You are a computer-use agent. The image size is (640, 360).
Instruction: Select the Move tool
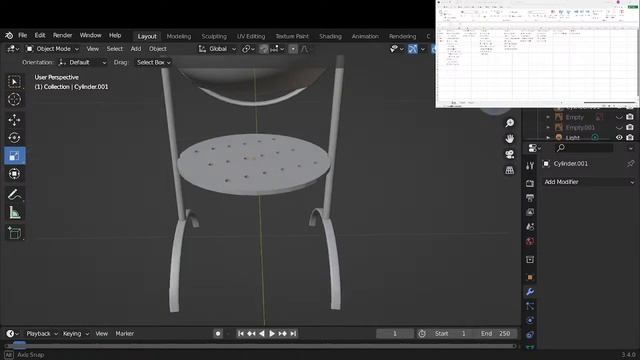[x=14, y=120]
